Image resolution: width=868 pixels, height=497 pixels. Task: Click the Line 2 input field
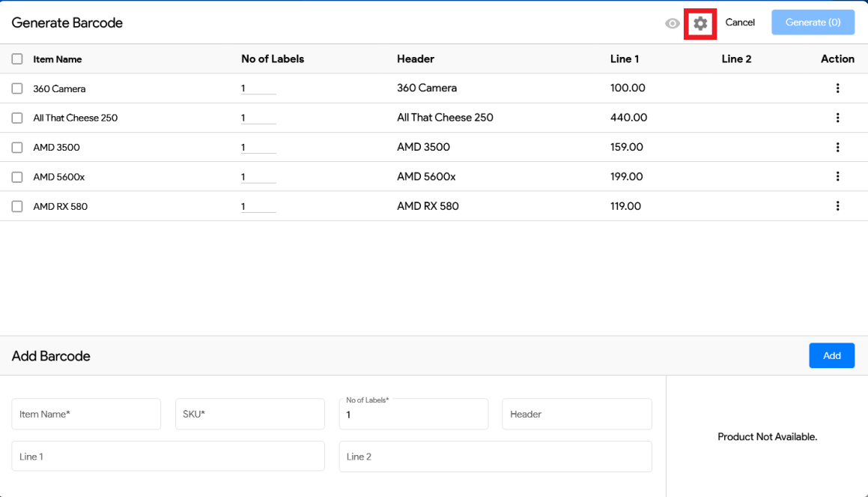click(496, 457)
